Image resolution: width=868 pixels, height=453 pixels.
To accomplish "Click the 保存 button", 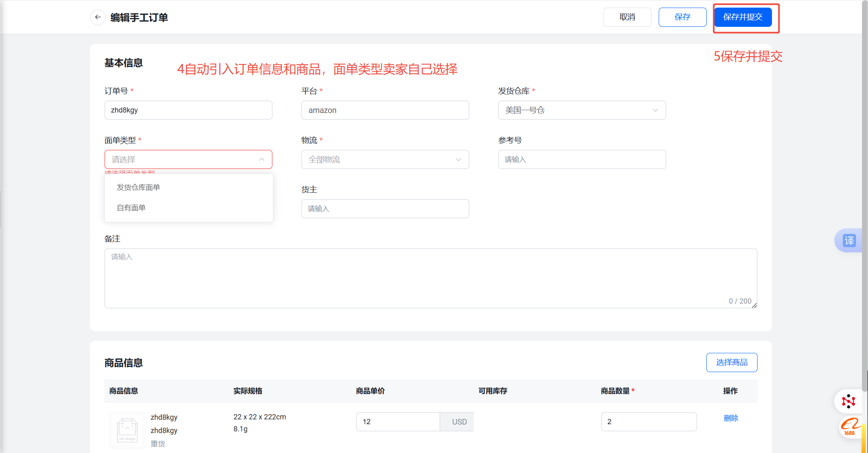I will (x=682, y=17).
